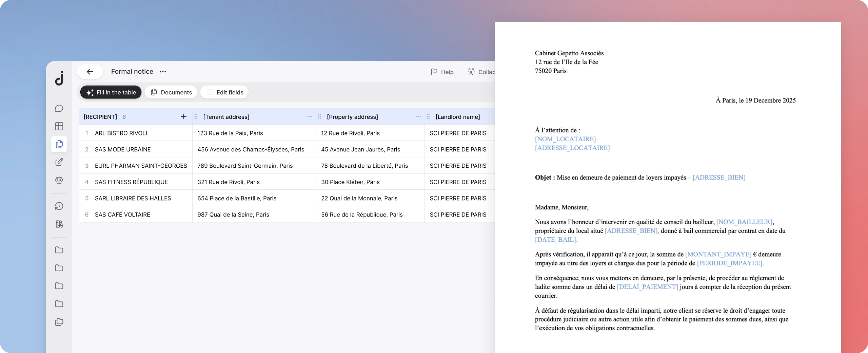Click the app logo in the sidebar

pos(59,78)
